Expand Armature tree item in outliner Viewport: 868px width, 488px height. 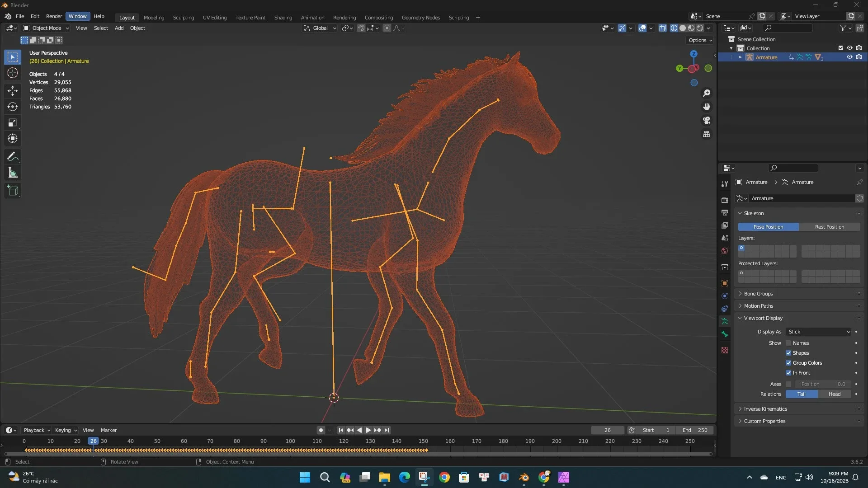tap(740, 57)
